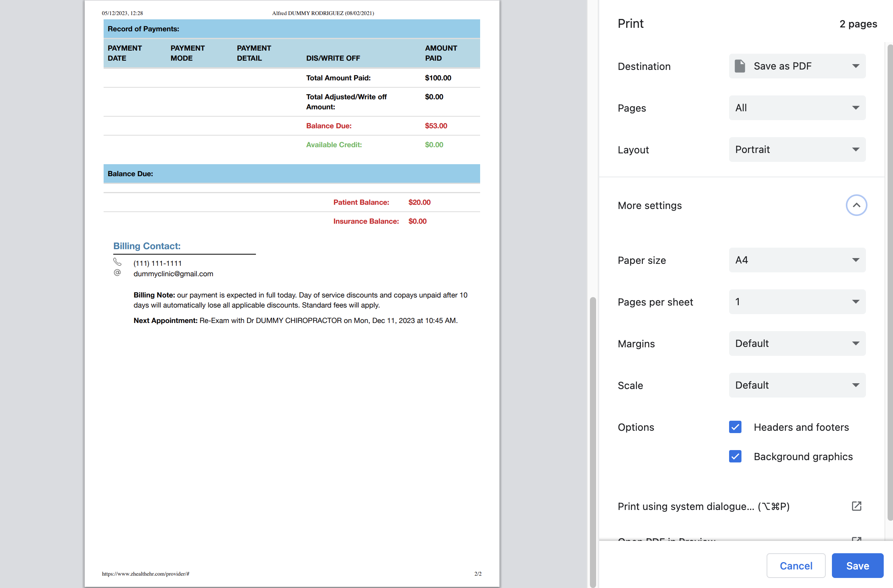The height and width of the screenshot is (588, 893).
Task: Click external-link icon beside system dialogue
Action: click(857, 506)
